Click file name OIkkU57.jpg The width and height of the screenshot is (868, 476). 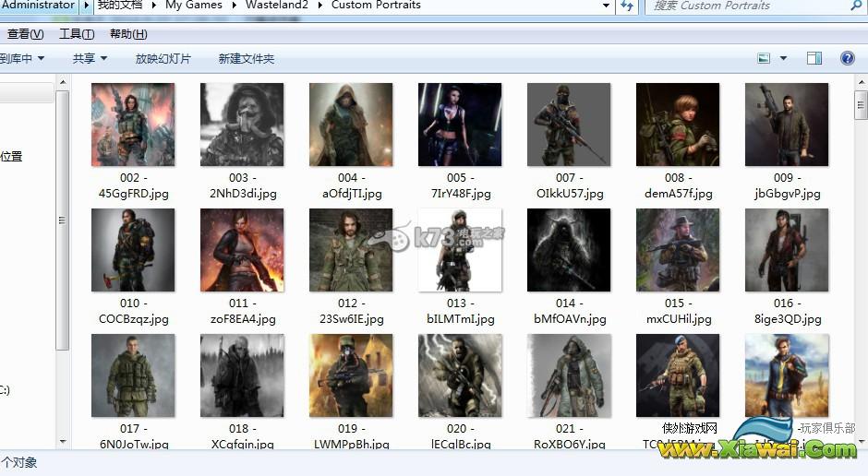click(570, 194)
